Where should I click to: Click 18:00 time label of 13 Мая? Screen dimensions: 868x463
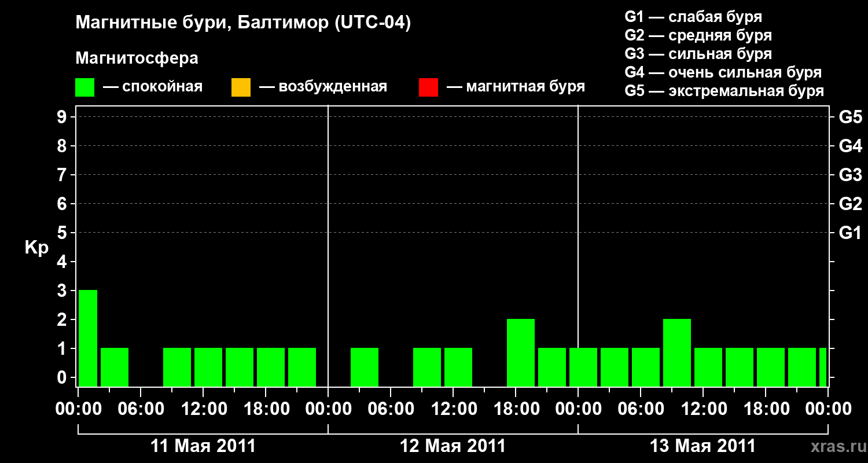point(766,409)
